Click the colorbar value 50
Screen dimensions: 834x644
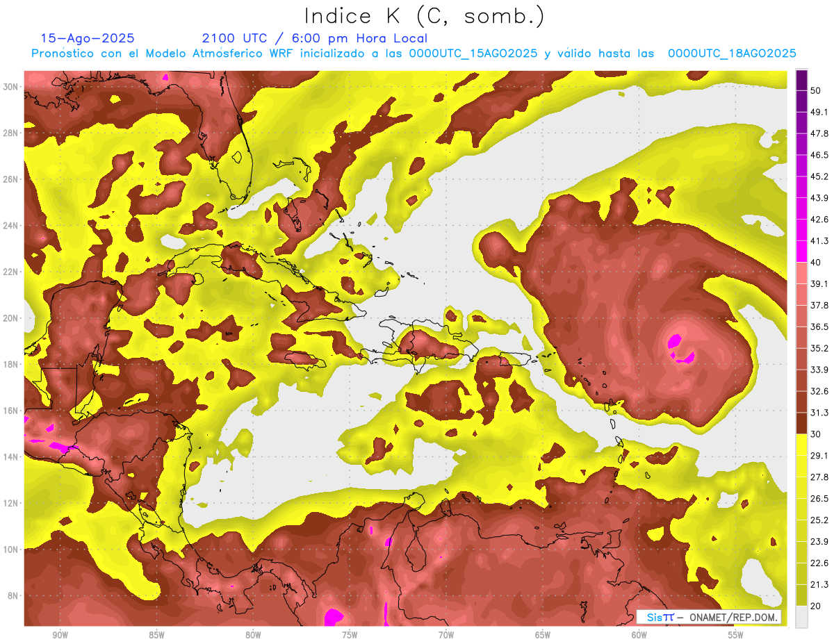coord(816,90)
